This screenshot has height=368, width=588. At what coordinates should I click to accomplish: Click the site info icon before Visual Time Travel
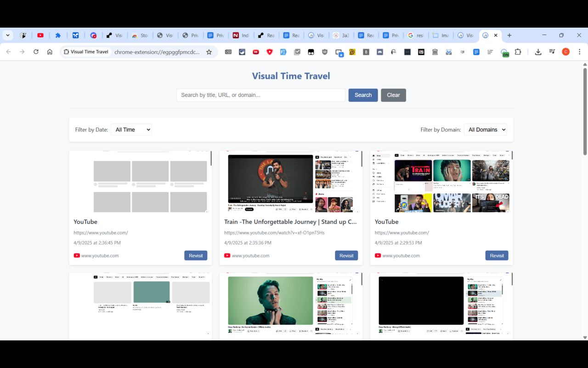[66, 52]
